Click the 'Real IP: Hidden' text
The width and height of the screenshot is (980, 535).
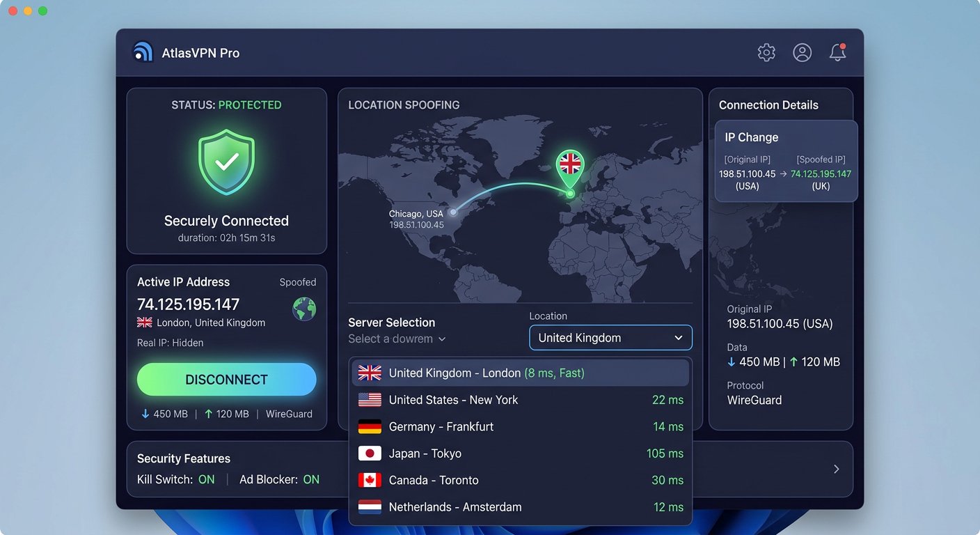(171, 343)
